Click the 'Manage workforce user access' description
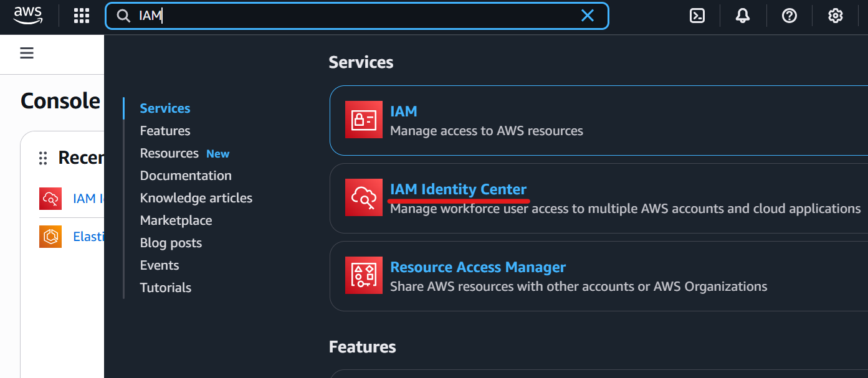 (626, 209)
